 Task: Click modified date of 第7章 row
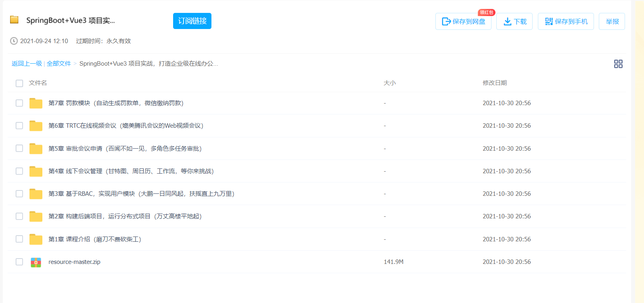coord(507,103)
